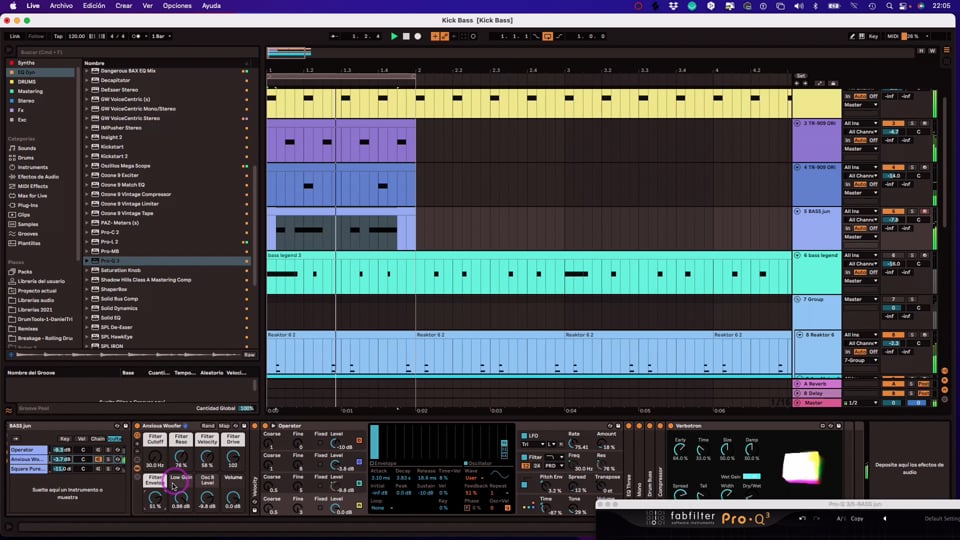Toggle the MIDI map mode switch
960x540 pixels.
(x=893, y=36)
